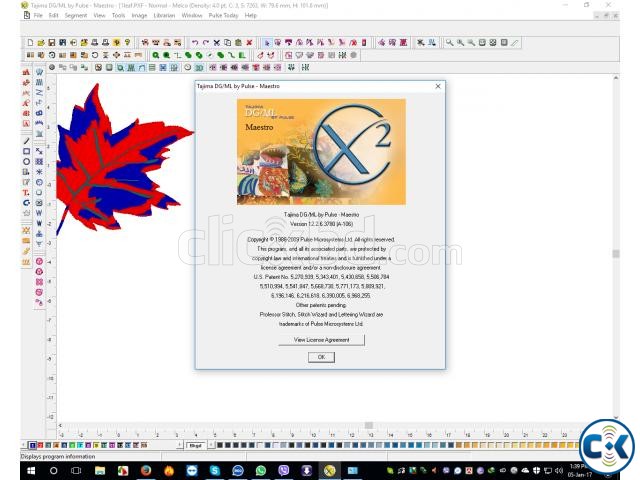Image resolution: width=640 pixels, height=480 pixels.
Task: Open the Windows Start menu
Action: [31, 471]
